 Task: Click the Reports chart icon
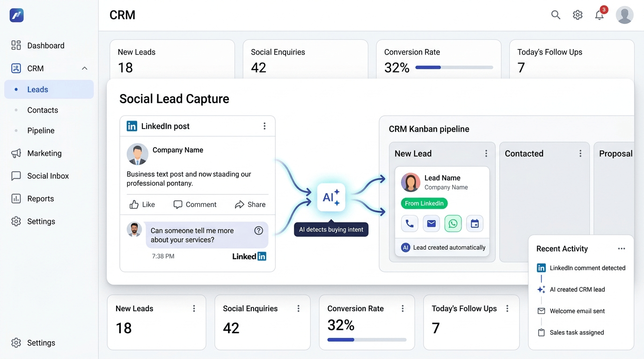coord(16,199)
